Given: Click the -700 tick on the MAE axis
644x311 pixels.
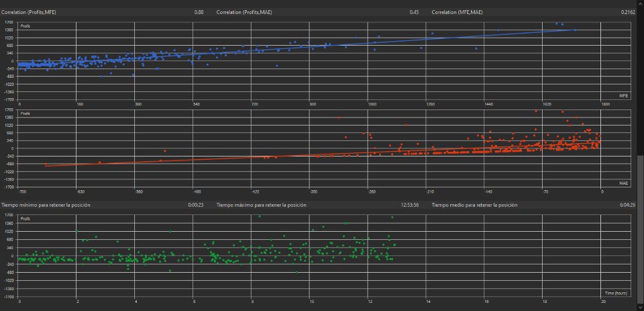Looking at the screenshot, I should click(x=23, y=191).
